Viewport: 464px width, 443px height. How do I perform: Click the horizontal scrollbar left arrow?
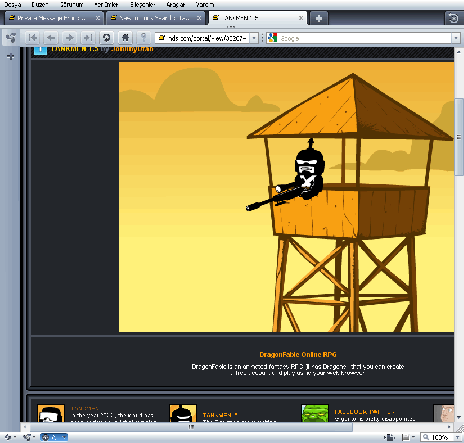[x=24, y=427]
